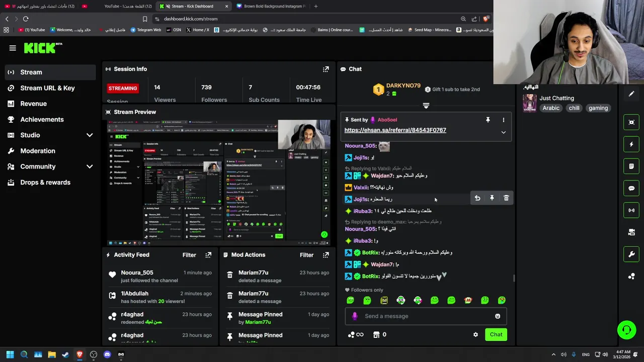
Task: Open Revenue in sidebar
Action: (x=50, y=104)
